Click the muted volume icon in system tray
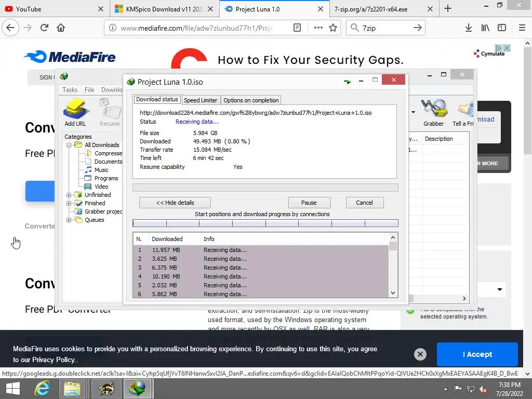Image resolution: width=532 pixels, height=399 pixels. coord(483,389)
